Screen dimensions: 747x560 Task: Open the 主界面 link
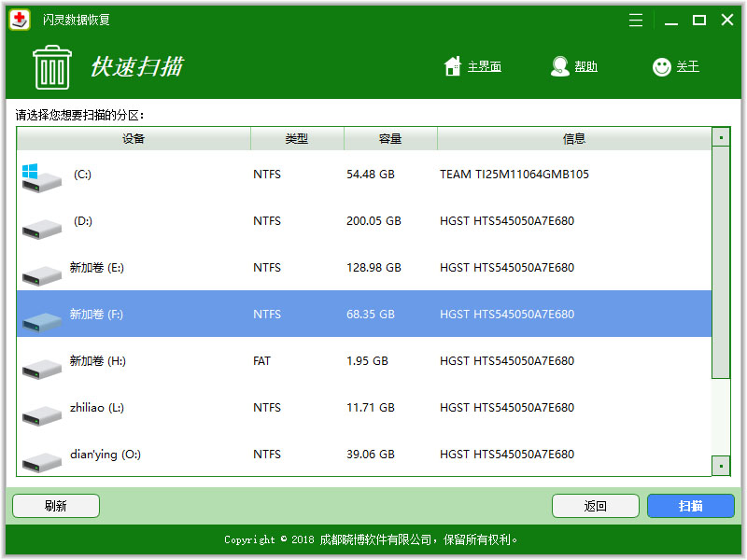pyautogui.click(x=484, y=66)
